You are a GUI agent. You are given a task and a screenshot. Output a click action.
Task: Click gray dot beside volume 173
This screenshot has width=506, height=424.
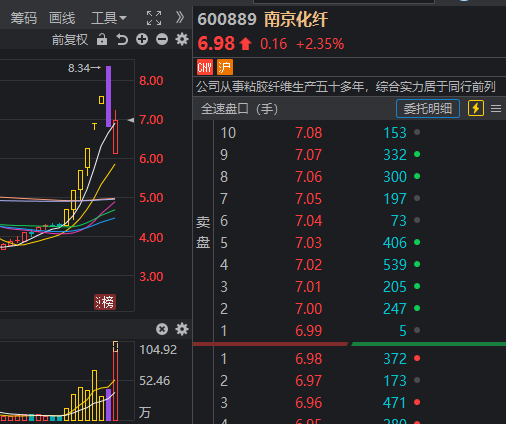click(x=417, y=380)
